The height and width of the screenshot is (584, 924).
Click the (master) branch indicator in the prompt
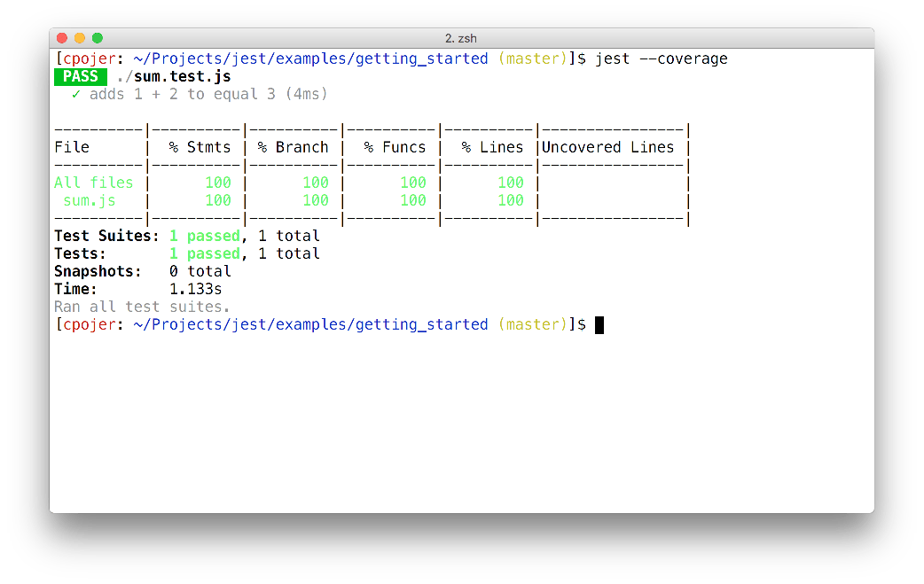point(531,58)
